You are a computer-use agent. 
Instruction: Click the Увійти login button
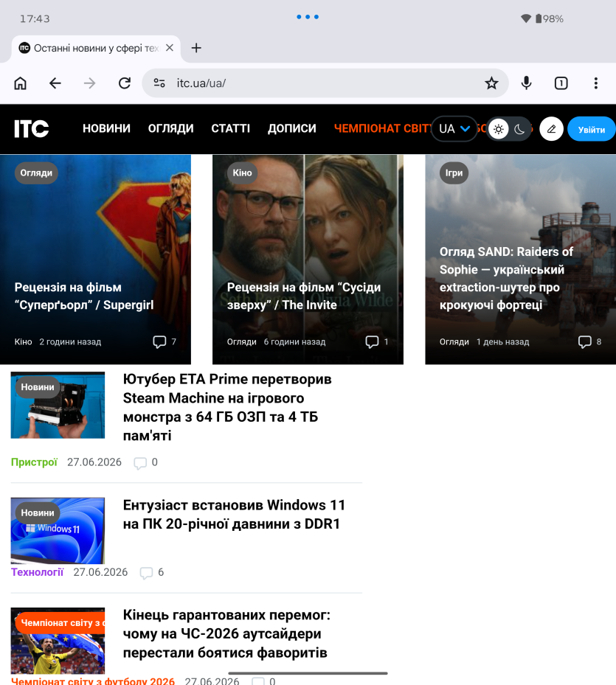(x=591, y=129)
